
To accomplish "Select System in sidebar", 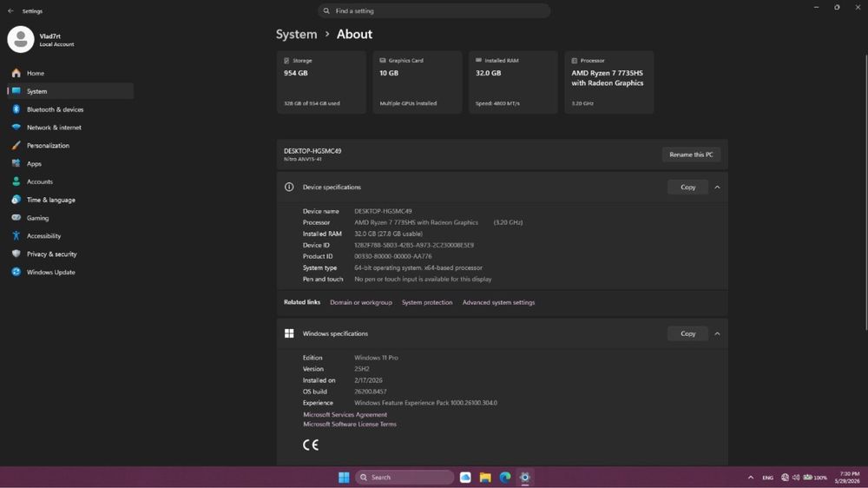I will tap(70, 91).
